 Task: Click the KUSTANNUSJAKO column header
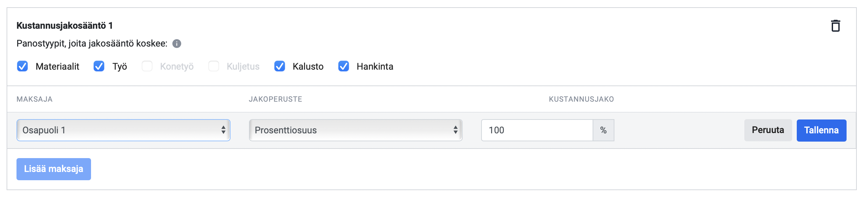[x=581, y=99]
